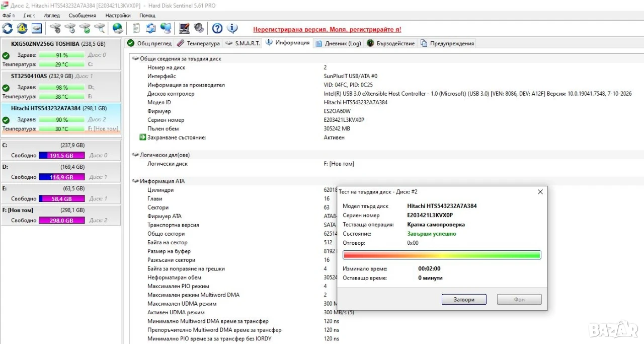
Task: Click the disk-with-clock toolbar icon
Action: click(70, 28)
